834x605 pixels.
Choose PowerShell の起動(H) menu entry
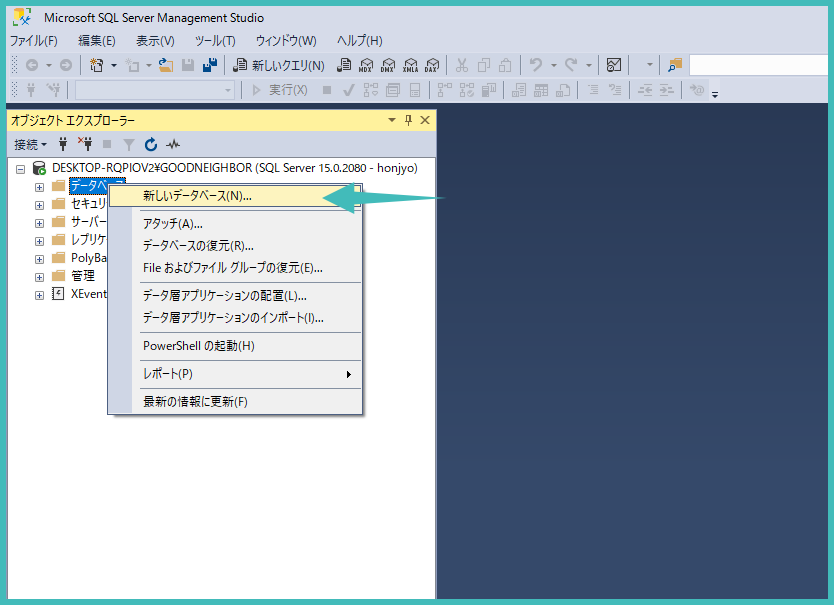(235, 346)
